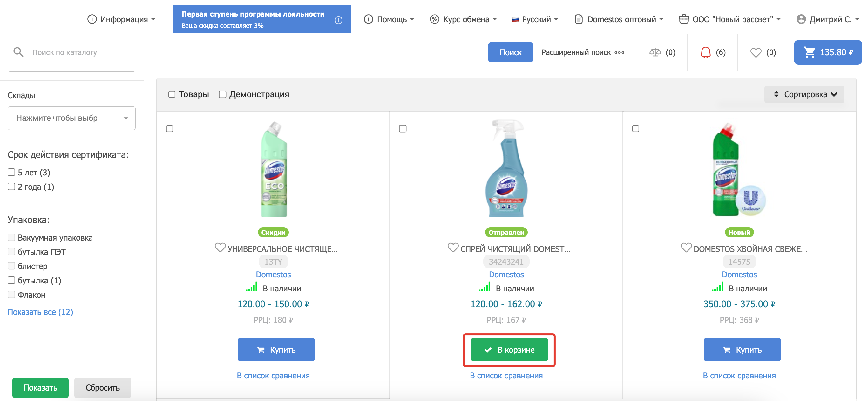868x401 pixels.
Task: Open the notifications bell icon
Action: point(705,52)
